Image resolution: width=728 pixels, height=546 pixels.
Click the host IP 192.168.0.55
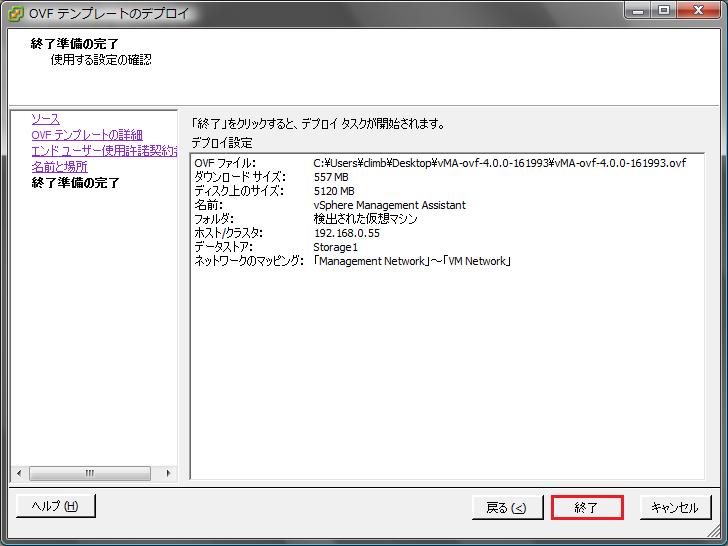[x=347, y=233]
